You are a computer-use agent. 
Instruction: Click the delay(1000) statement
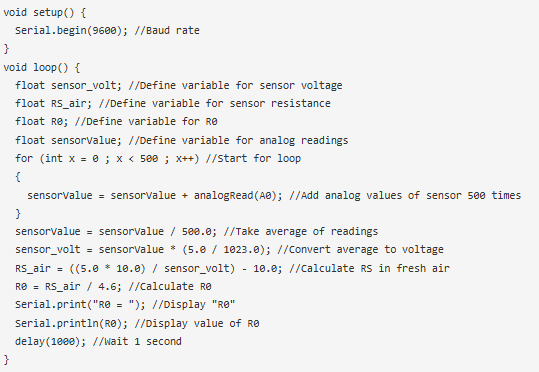[x=50, y=341]
